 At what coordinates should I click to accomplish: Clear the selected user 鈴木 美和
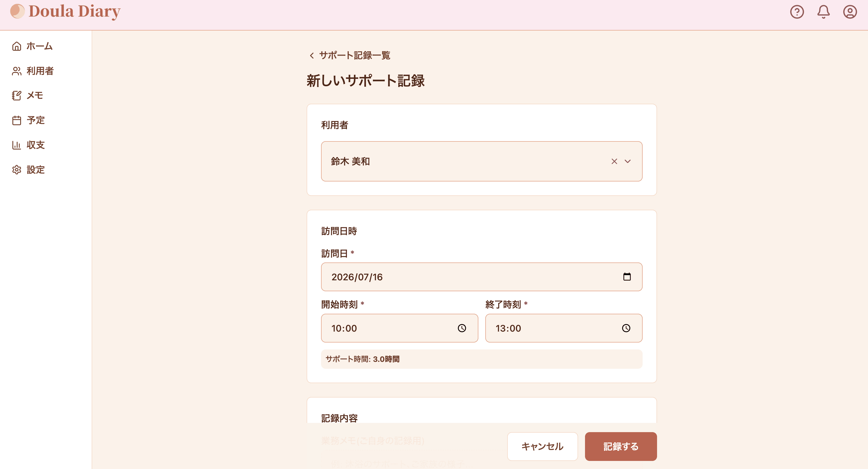tap(614, 161)
